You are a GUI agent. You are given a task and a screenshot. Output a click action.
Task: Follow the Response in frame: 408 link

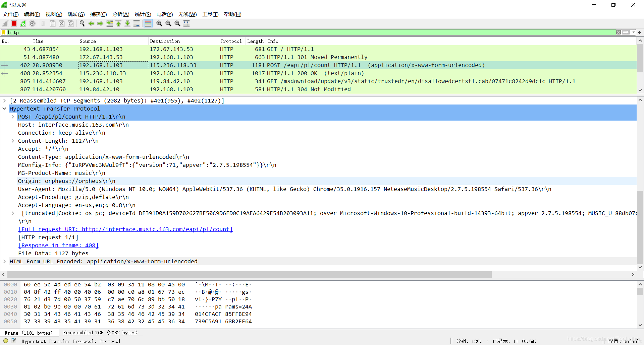point(58,245)
